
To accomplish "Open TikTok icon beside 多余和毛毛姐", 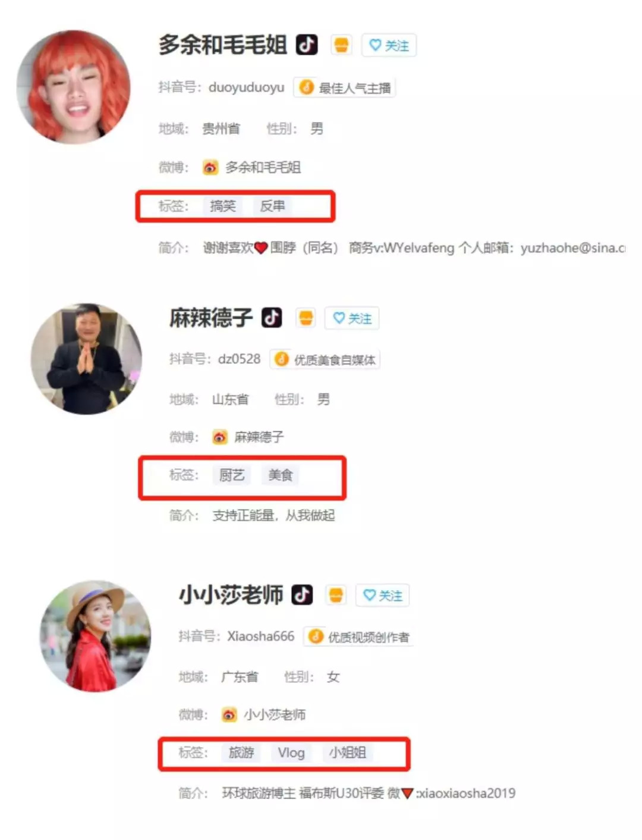I will [x=307, y=45].
